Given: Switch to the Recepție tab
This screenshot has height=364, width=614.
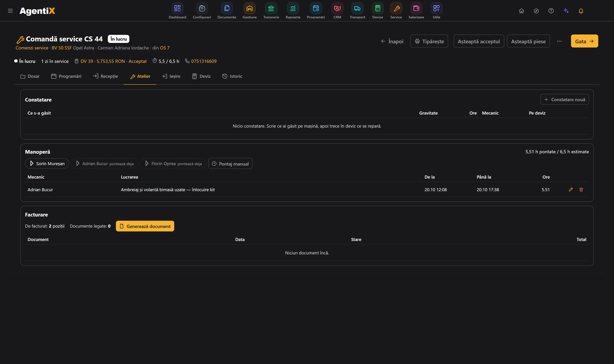Looking at the screenshot, I should (x=105, y=76).
